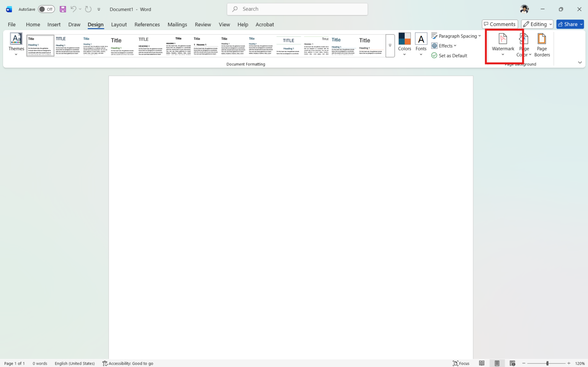Click the Effects icon
The height and width of the screenshot is (367, 588).
434,46
